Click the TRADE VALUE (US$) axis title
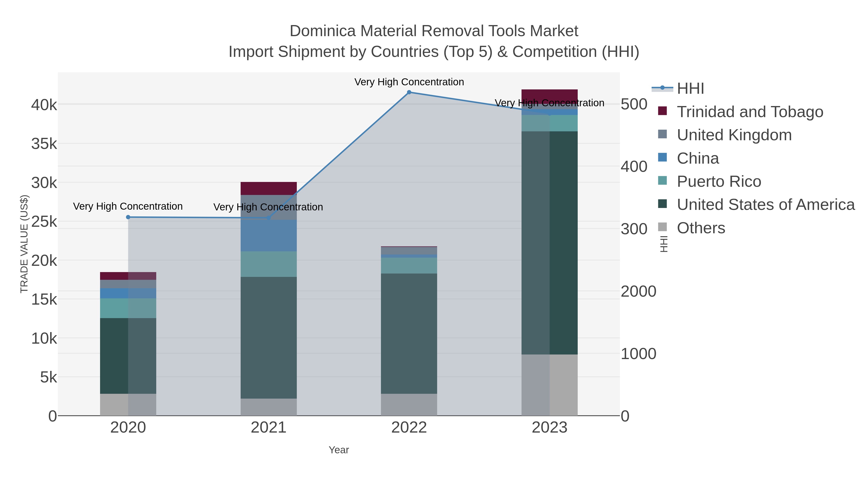 click(x=24, y=244)
